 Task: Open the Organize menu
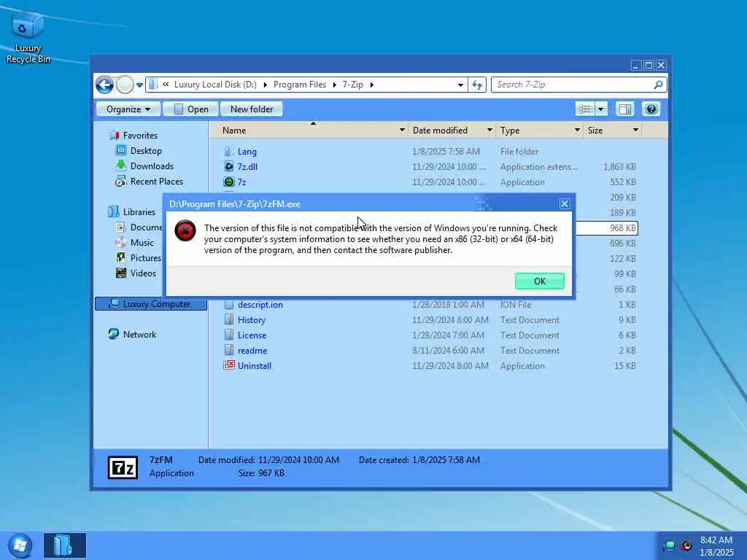tap(128, 109)
